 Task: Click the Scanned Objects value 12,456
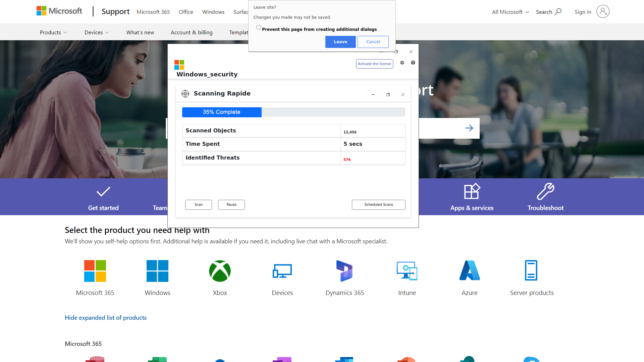[350, 132]
